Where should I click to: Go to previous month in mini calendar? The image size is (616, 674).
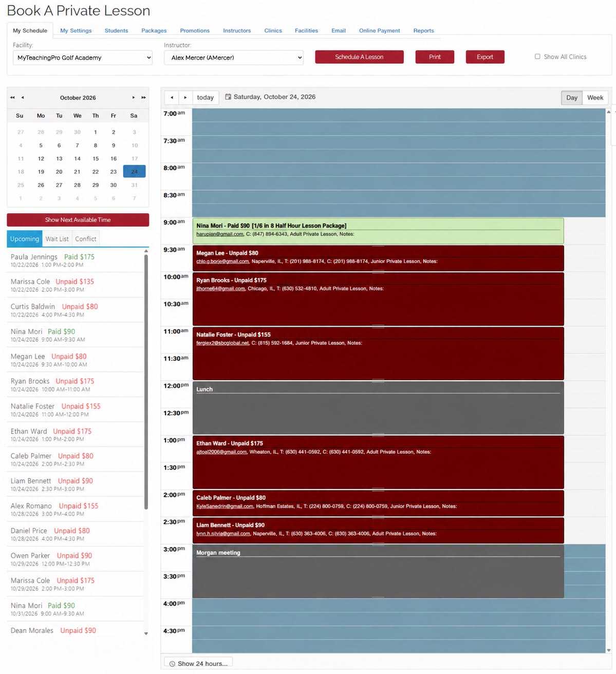tap(22, 98)
